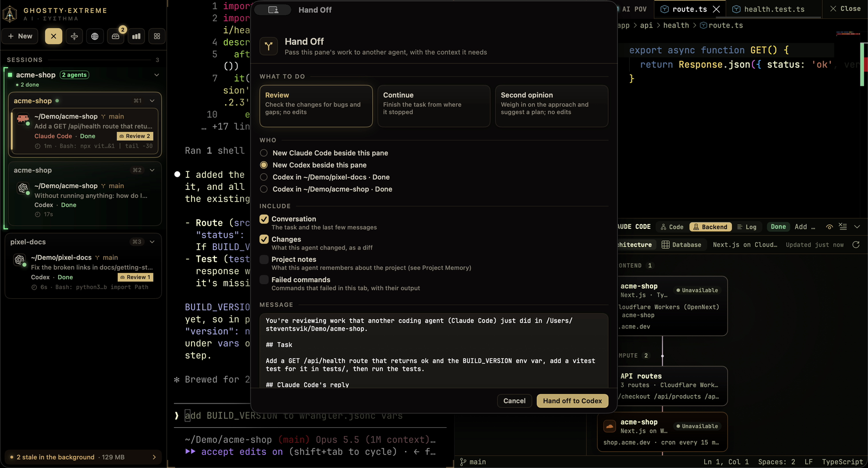Cancel the Hand Off dialog

click(x=514, y=401)
